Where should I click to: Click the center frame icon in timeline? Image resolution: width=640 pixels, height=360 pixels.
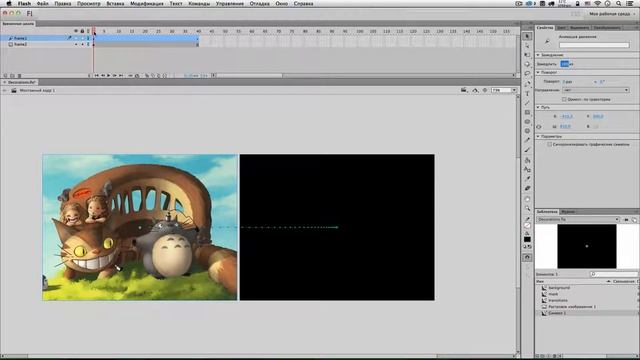(x=130, y=76)
